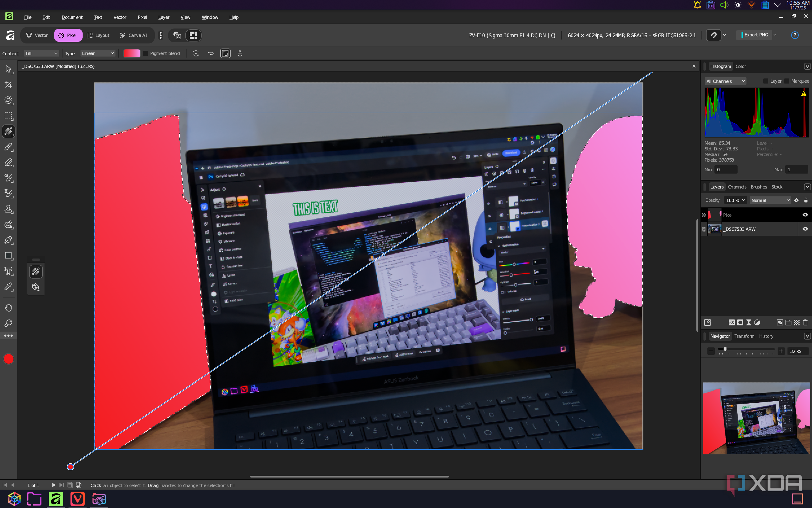This screenshot has height=508, width=812.
Task: Click the Adjustments half-circle icon
Action: pyautogui.click(x=757, y=323)
